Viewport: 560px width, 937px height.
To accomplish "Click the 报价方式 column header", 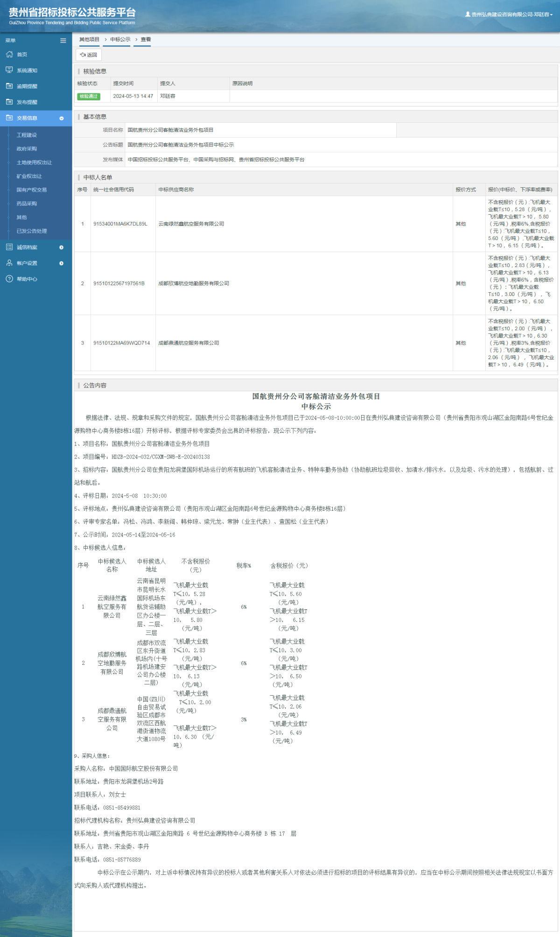I will coord(466,190).
